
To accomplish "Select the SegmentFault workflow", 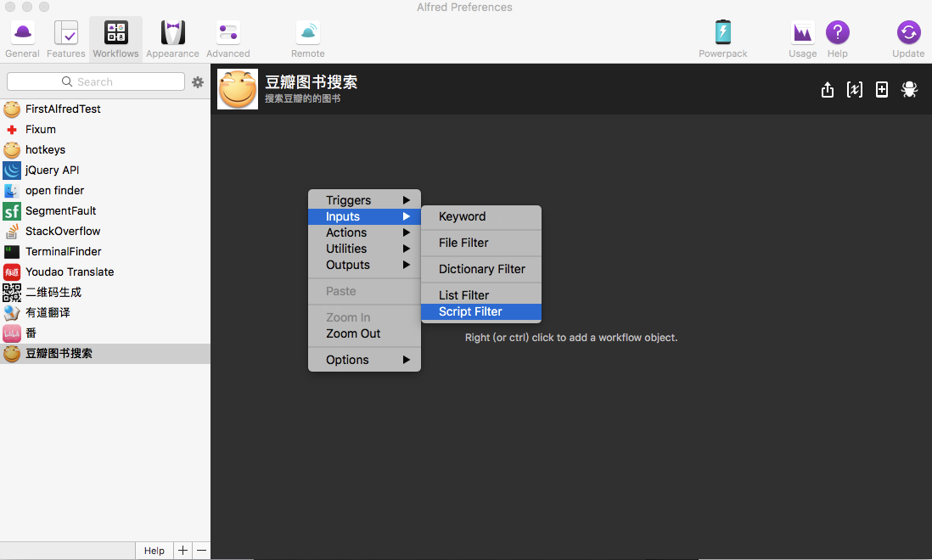I will (105, 210).
